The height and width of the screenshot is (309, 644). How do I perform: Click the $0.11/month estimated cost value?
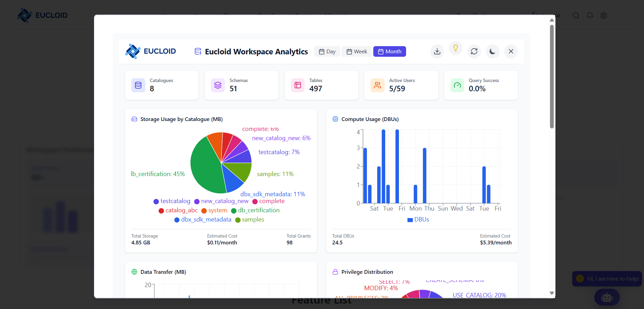tap(222, 242)
